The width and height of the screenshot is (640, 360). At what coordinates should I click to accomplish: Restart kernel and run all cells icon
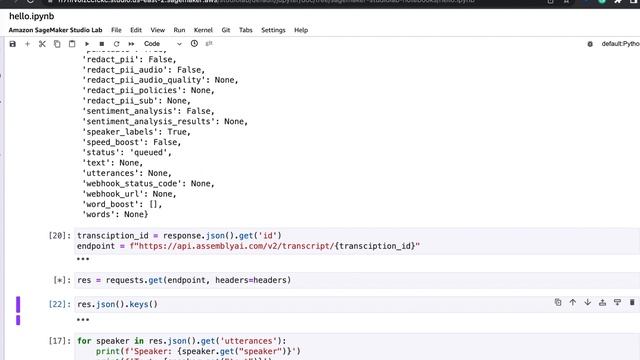pos(131,44)
